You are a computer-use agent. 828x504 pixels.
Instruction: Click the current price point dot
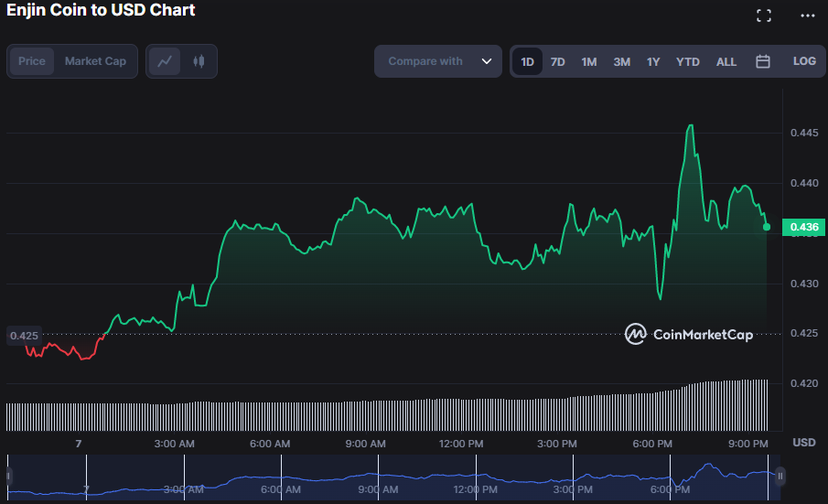[767, 227]
